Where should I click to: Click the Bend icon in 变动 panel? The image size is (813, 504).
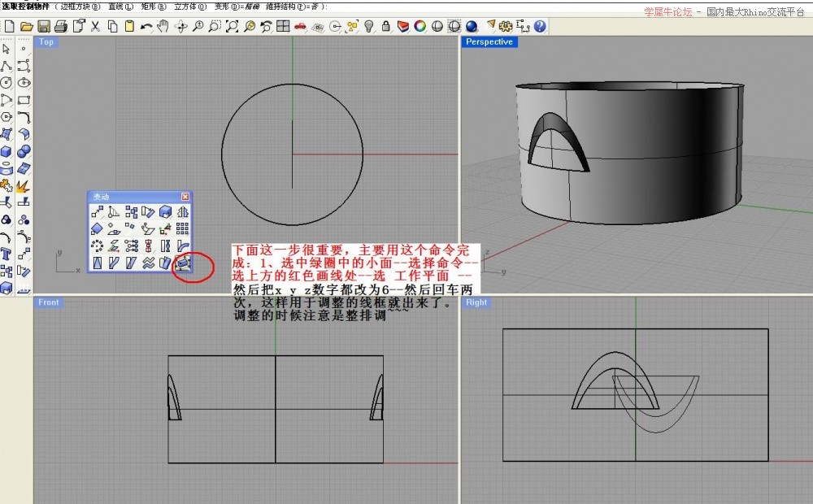(182, 245)
